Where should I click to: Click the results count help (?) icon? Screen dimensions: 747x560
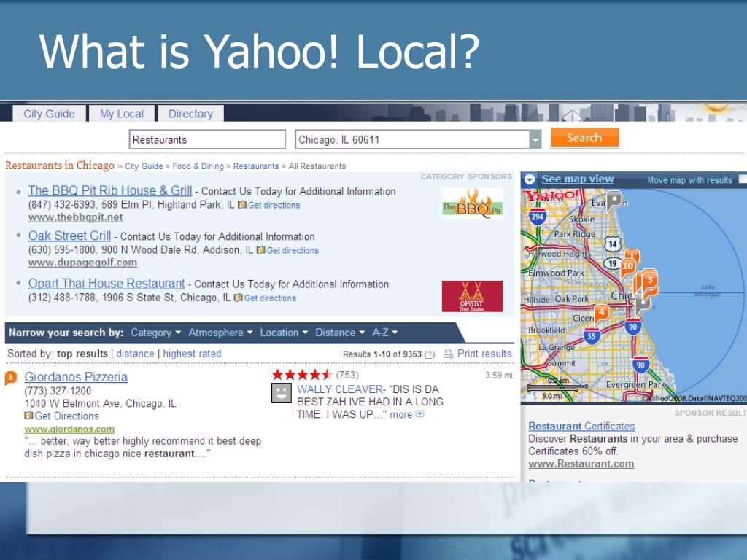point(430,354)
